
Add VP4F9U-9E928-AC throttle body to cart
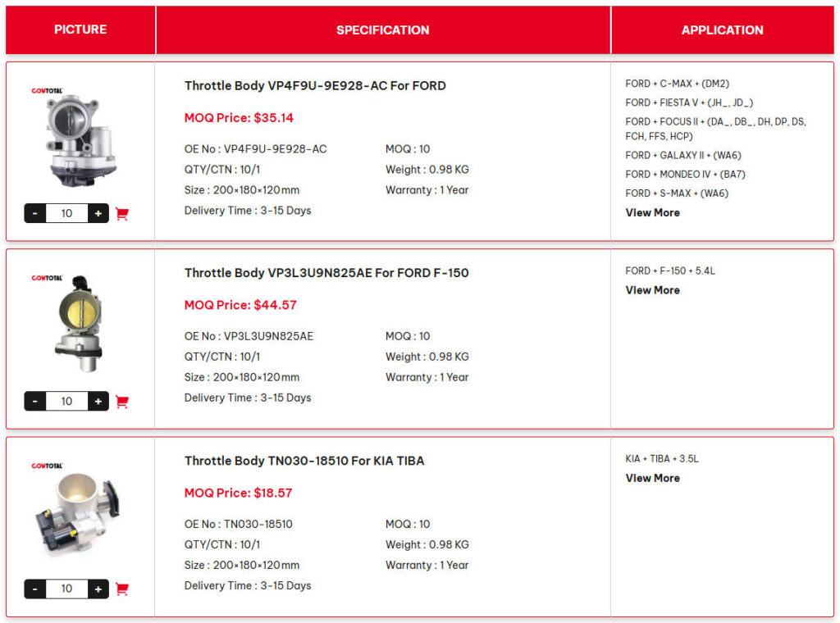[121, 214]
